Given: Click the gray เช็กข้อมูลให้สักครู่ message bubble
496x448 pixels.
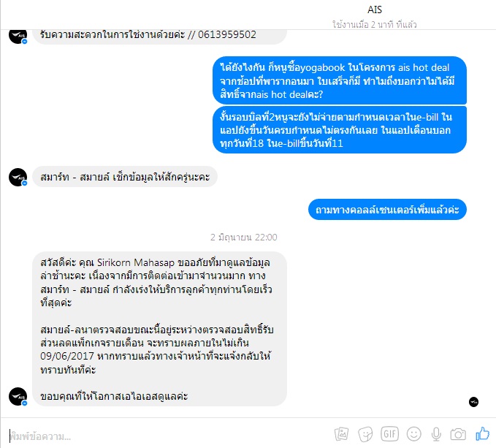Looking at the screenshot, I should click(x=125, y=177).
